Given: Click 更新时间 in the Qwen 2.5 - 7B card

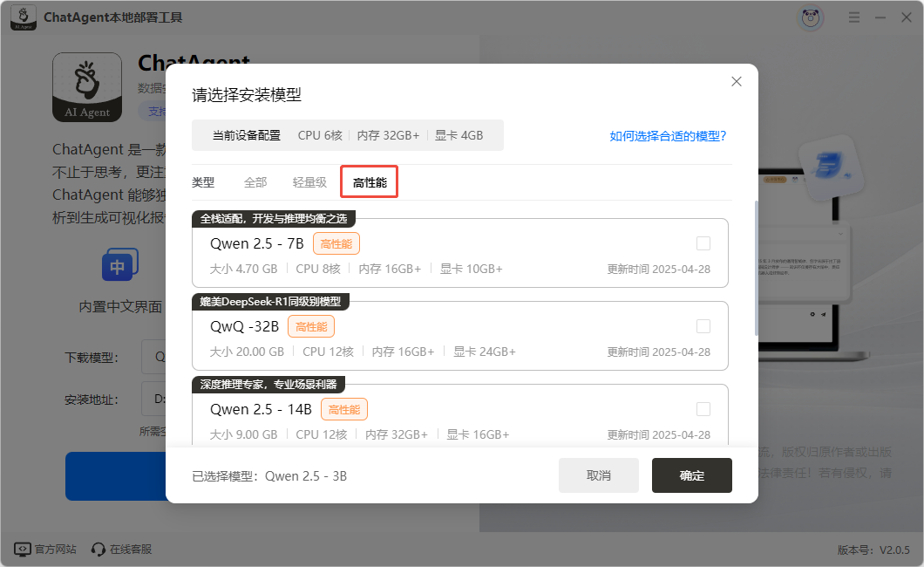Looking at the screenshot, I should pyautogui.click(x=659, y=270).
